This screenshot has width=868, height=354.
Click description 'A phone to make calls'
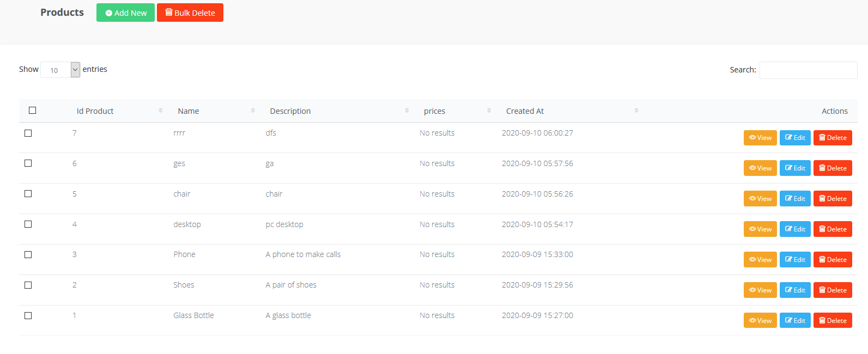[303, 254]
